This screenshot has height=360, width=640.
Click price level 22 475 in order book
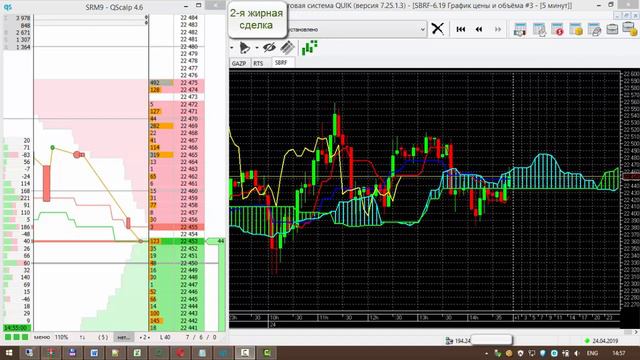click(x=189, y=82)
